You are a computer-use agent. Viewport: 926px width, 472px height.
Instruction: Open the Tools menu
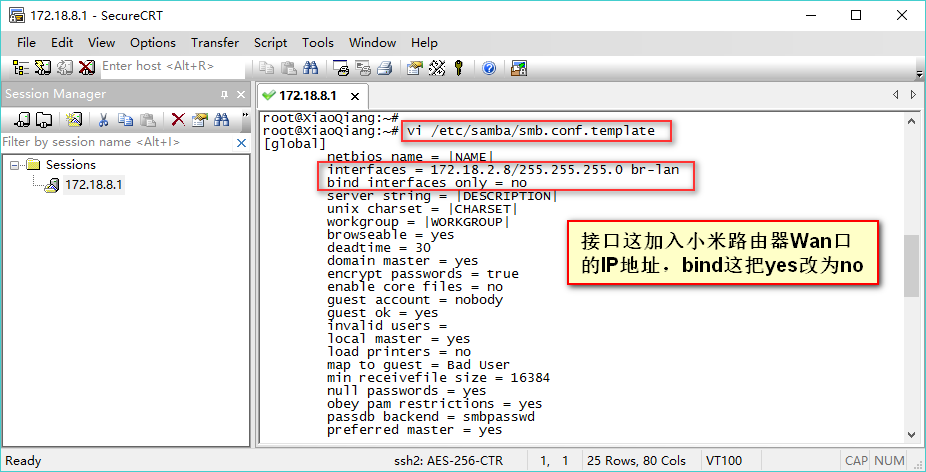pos(318,43)
